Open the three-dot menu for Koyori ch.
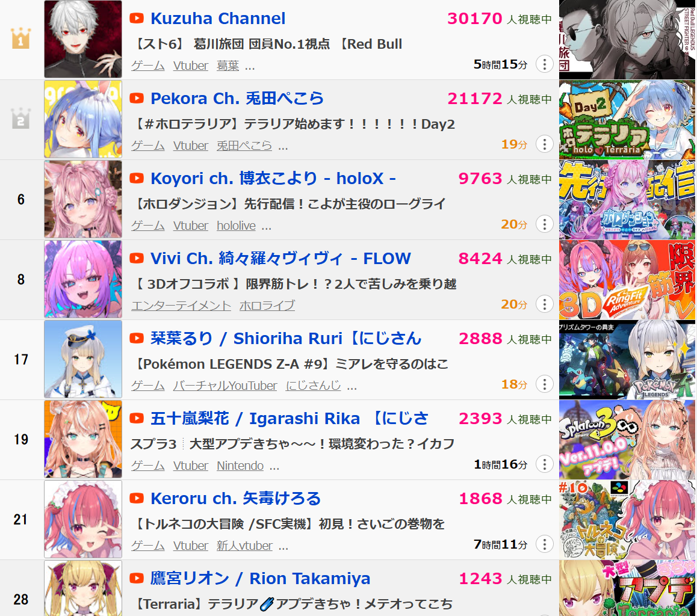The height and width of the screenshot is (616, 697). click(544, 224)
